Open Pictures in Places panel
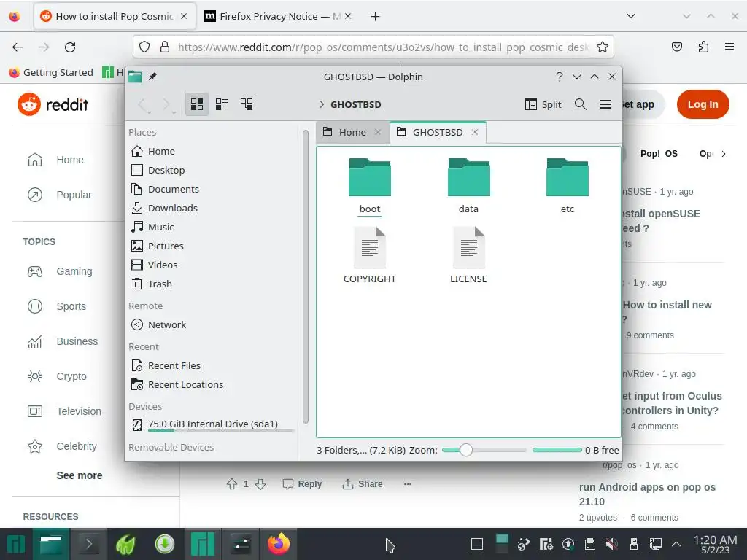The width and height of the screenshot is (747, 560). [212, 246]
